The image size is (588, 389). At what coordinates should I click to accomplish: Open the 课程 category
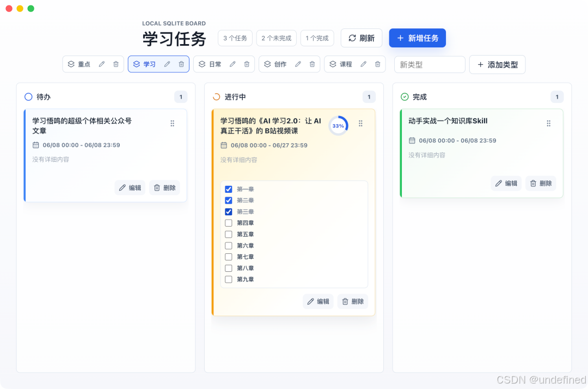tap(341, 64)
